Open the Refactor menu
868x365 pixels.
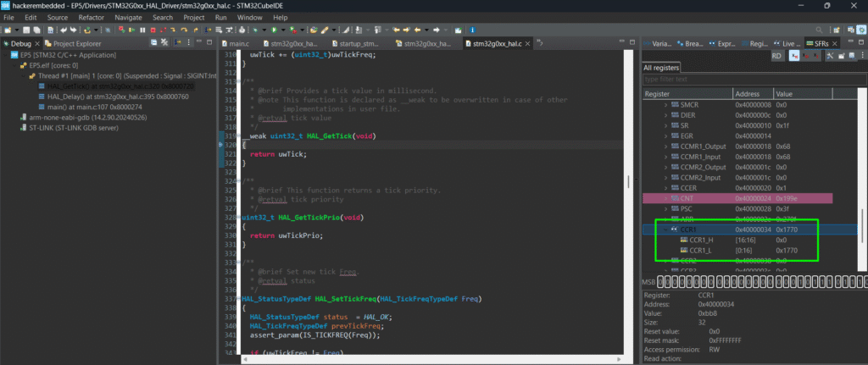[91, 17]
